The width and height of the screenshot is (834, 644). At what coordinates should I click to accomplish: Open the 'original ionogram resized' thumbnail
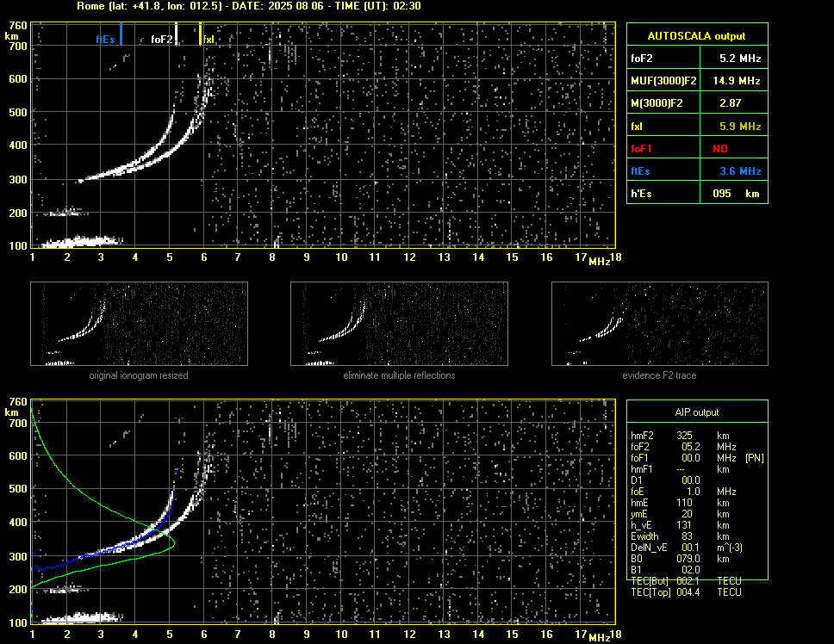[x=139, y=324]
